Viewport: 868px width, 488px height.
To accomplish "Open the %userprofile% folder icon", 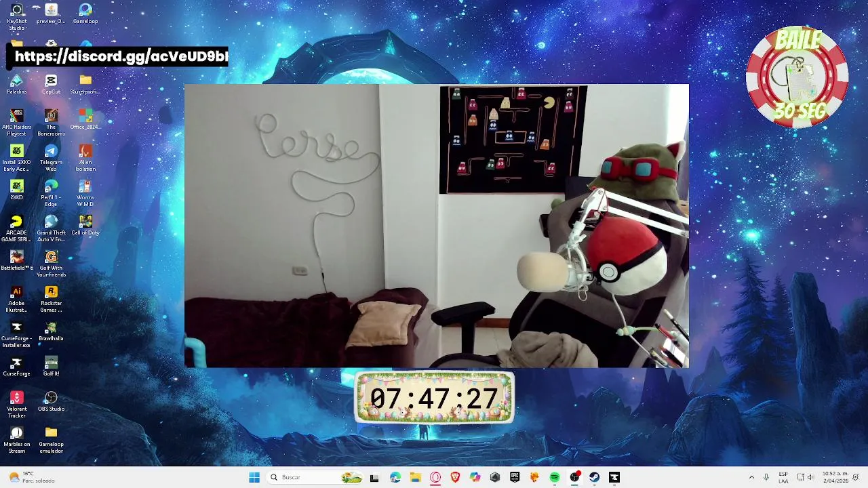I will [85, 84].
